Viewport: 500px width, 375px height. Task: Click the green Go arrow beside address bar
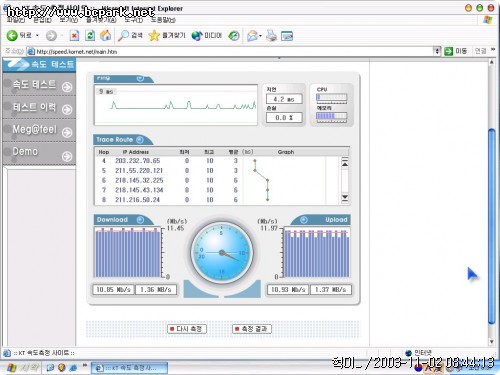point(449,51)
